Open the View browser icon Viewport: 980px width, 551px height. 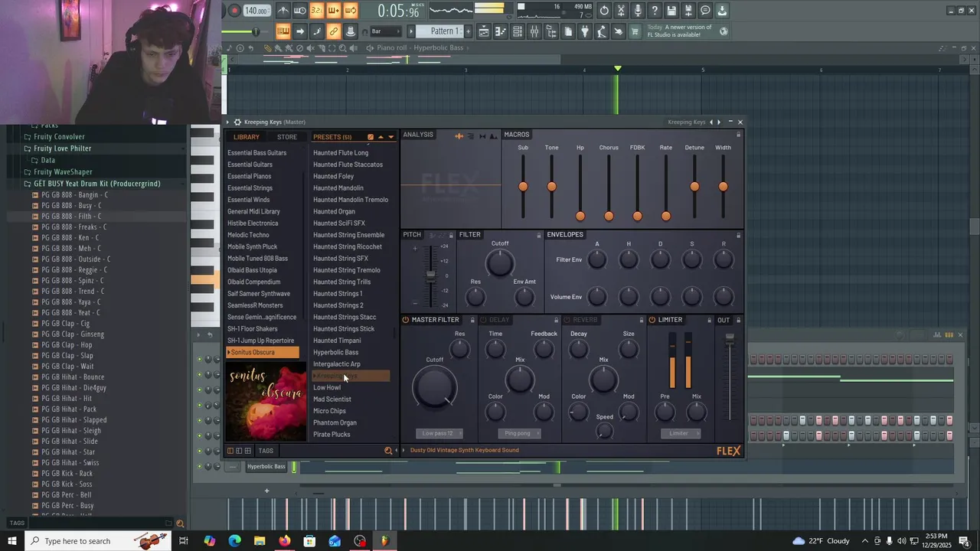click(x=551, y=31)
